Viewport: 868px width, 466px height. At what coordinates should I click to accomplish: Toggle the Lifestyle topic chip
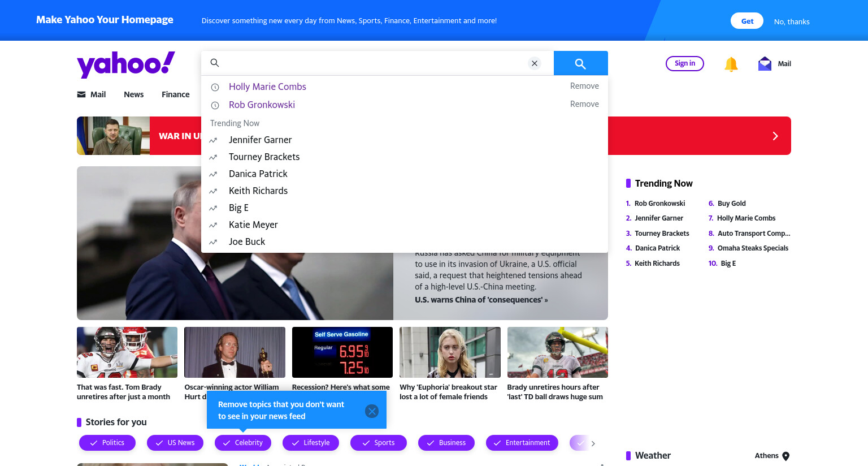[x=311, y=443]
